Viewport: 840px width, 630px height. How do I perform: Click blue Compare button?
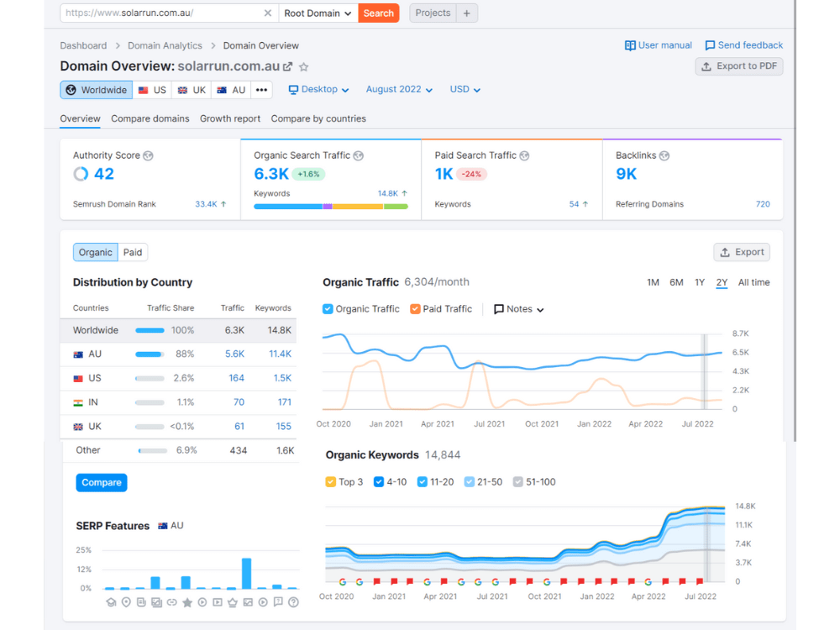pos(102,483)
